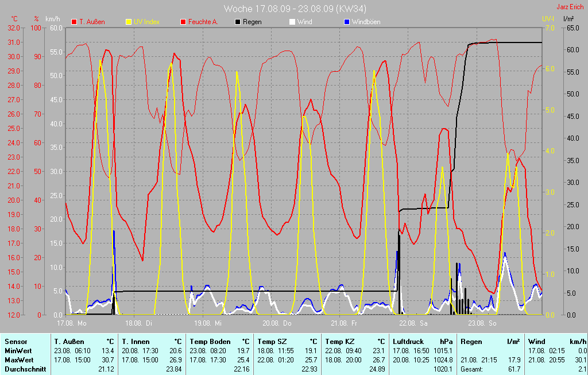The image size is (588, 375).
Task: Click the Sensor row header in table
Action: pos(16,342)
